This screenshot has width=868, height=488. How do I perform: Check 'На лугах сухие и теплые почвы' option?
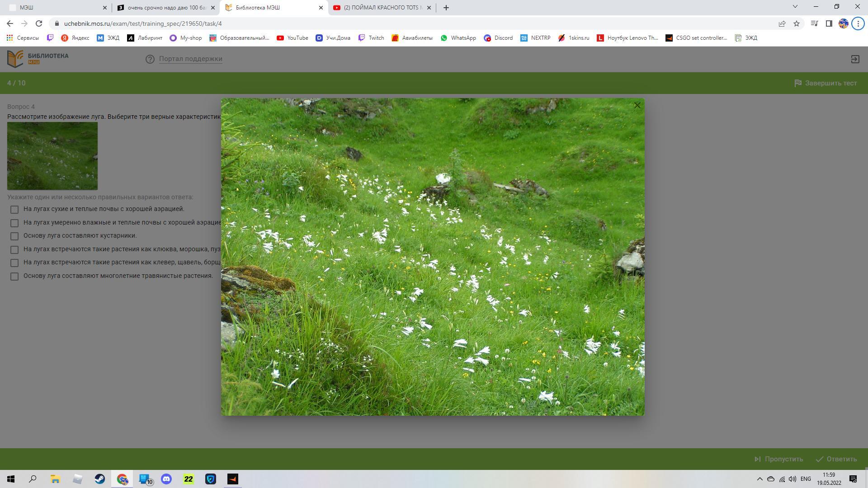[x=14, y=210]
